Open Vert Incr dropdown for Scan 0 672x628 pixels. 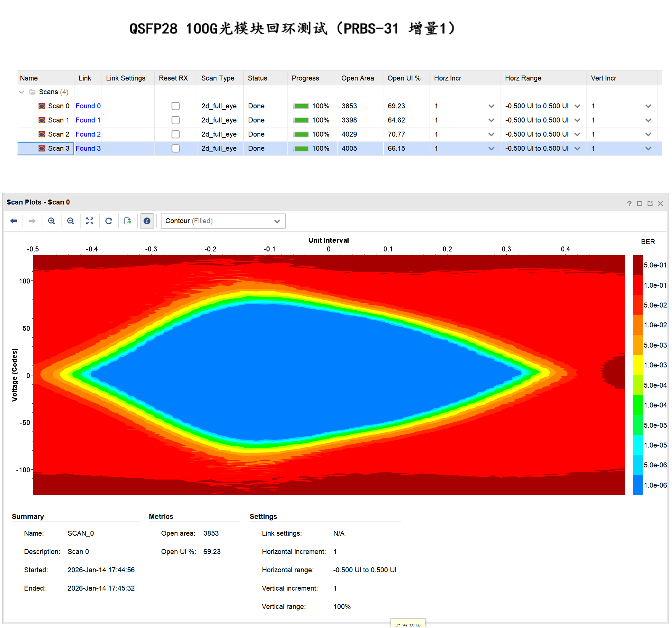[x=648, y=106]
